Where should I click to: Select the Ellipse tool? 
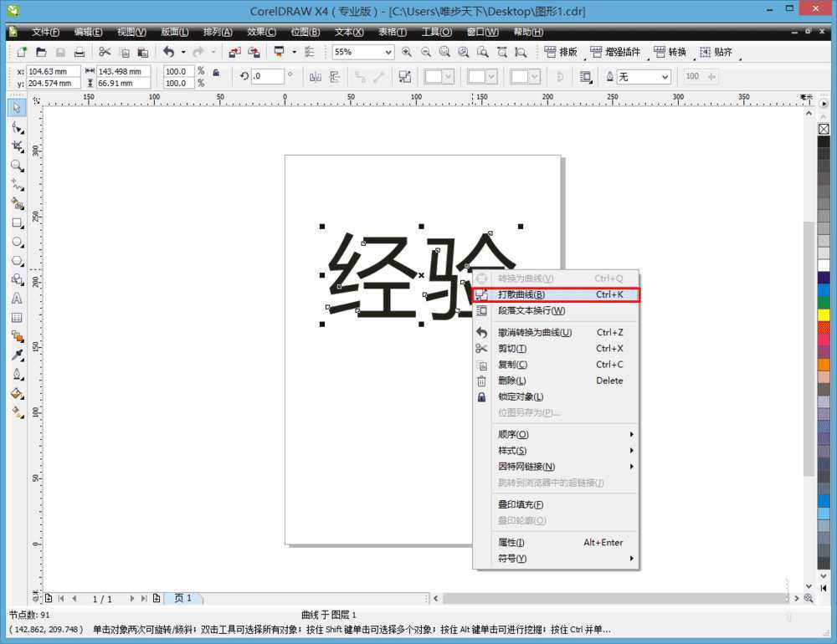pyautogui.click(x=18, y=241)
